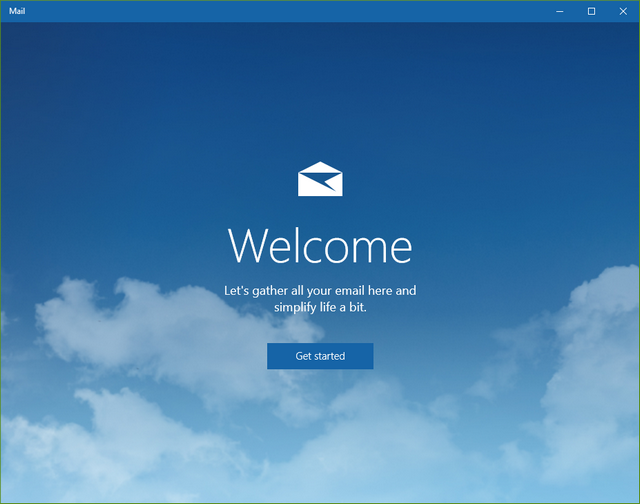Click the Get started button
The image size is (640, 504).
[x=320, y=356]
